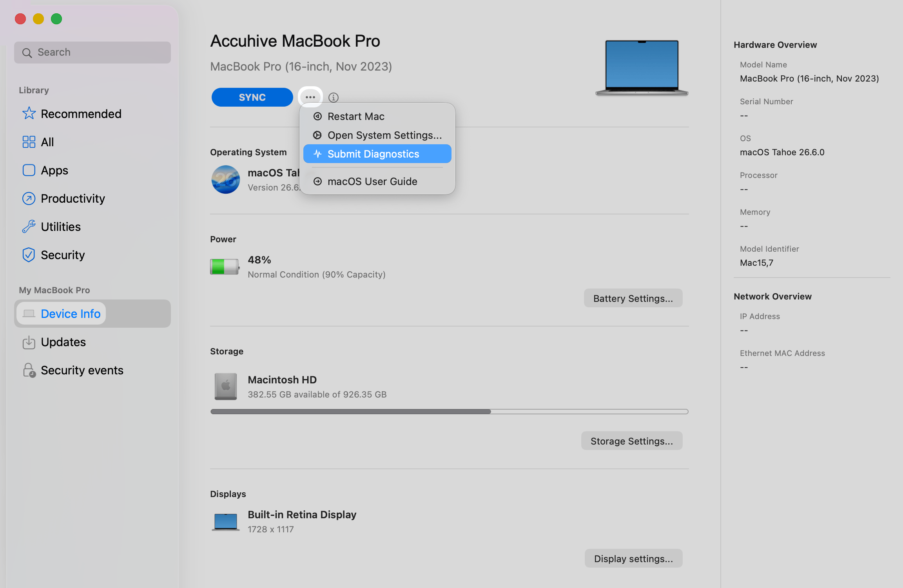Click the All grid icon
Viewport: 903px width, 588px height.
coord(29,142)
